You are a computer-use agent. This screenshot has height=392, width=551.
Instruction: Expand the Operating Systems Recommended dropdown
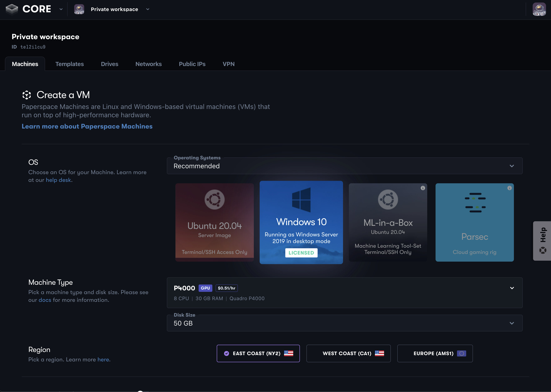pyautogui.click(x=344, y=166)
